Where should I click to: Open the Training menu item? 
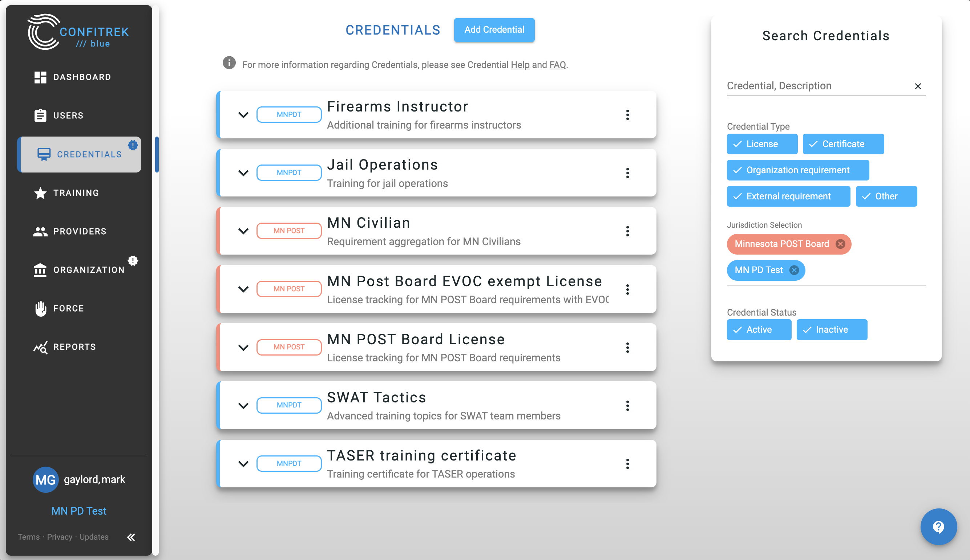click(x=79, y=193)
